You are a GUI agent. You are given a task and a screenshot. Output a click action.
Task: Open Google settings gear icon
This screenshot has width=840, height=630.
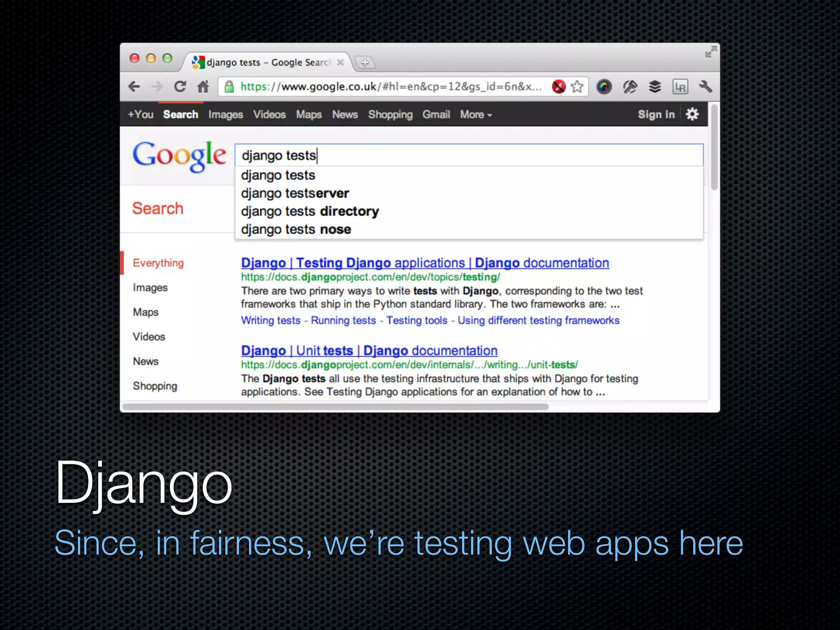[692, 114]
